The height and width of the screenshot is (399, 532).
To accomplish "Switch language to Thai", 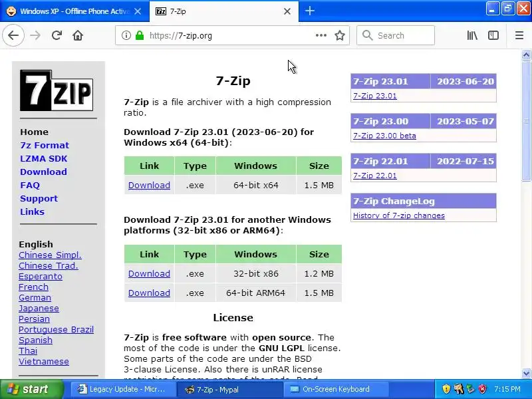I will (28, 351).
